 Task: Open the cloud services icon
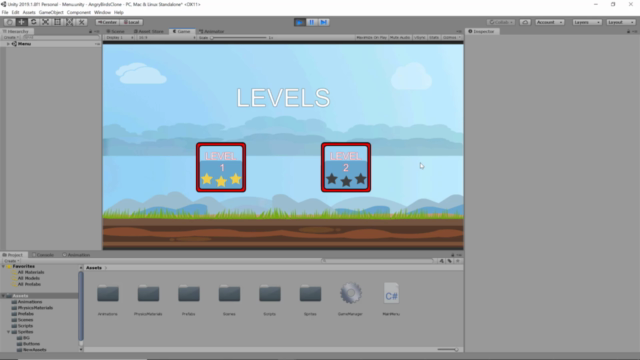click(x=525, y=22)
